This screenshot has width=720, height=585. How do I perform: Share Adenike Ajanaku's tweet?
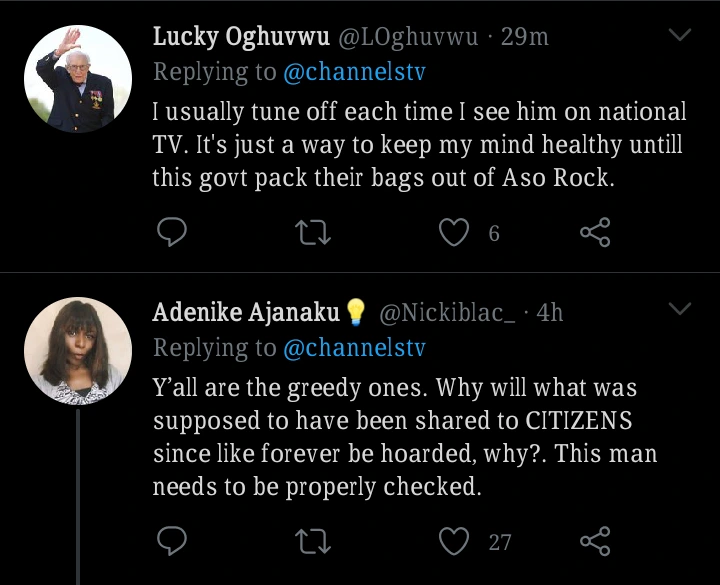pos(595,541)
